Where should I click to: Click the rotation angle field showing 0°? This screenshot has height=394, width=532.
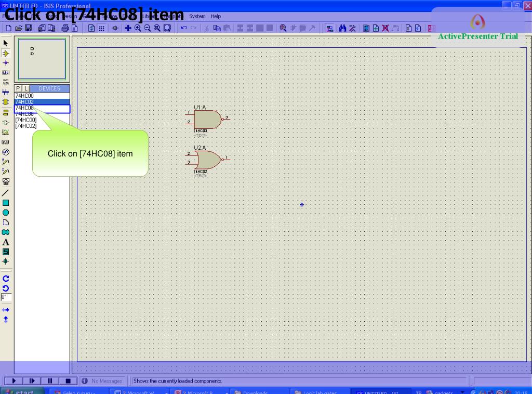pyautogui.click(x=6, y=298)
